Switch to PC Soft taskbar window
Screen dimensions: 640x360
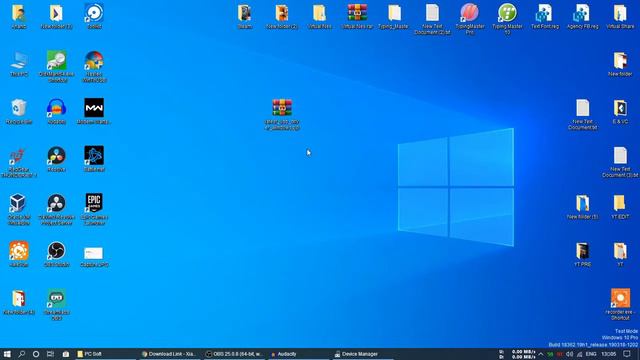coord(106,354)
